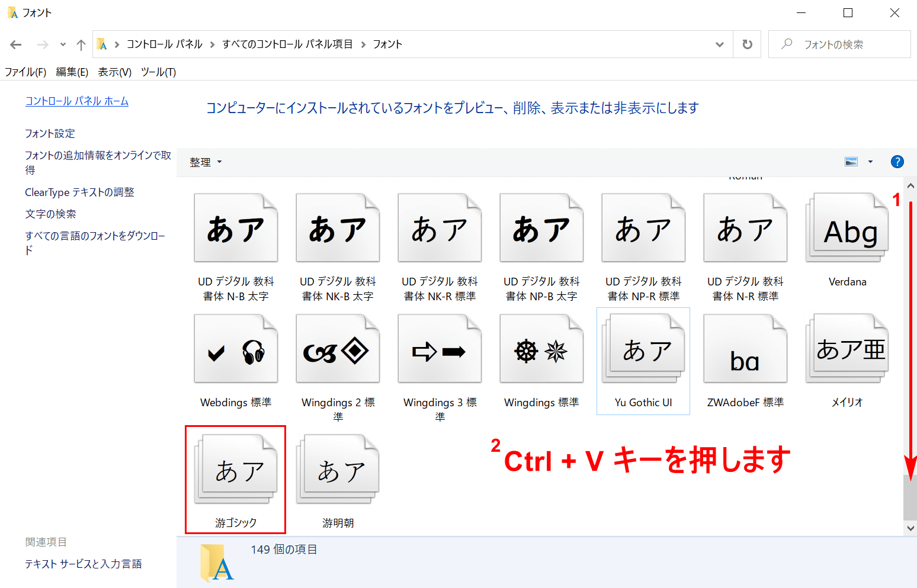
Task: Open ClearType テキストの調整 link
Action: coord(79,192)
